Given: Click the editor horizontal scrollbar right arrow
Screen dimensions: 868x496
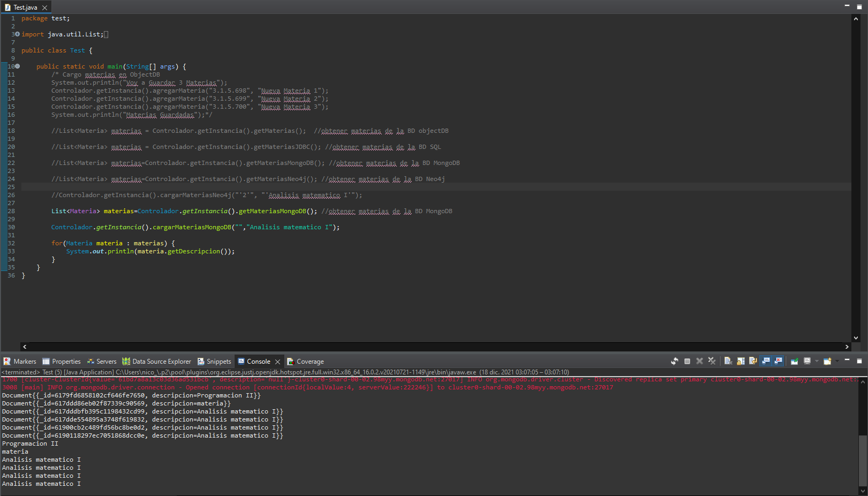Looking at the screenshot, I should [847, 347].
